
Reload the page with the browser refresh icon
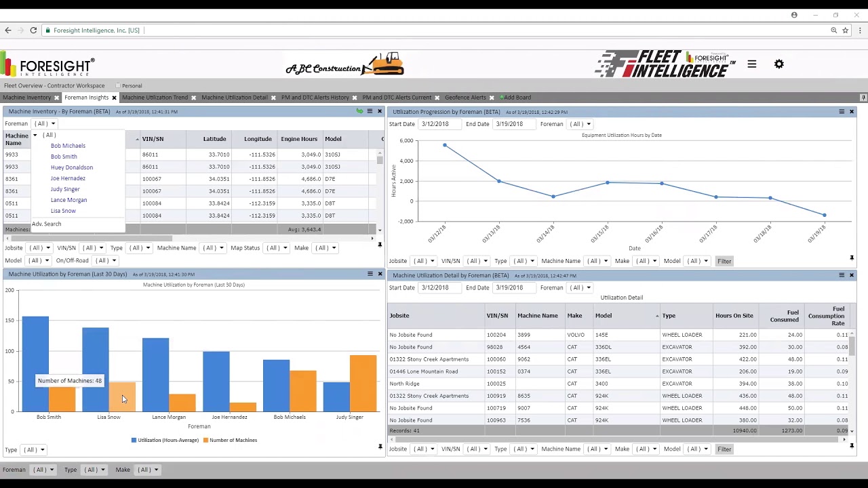pyautogui.click(x=33, y=30)
